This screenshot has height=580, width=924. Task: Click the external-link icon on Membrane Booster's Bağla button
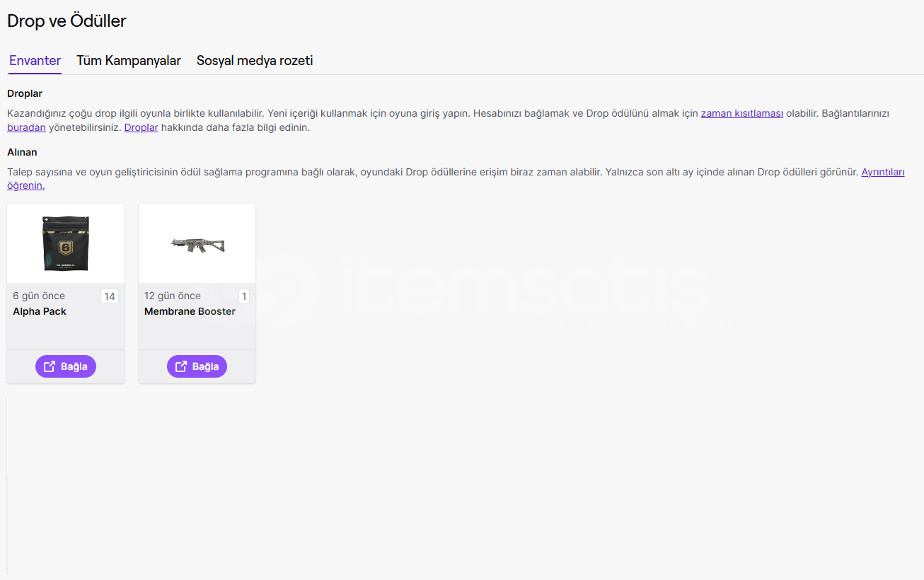(181, 366)
